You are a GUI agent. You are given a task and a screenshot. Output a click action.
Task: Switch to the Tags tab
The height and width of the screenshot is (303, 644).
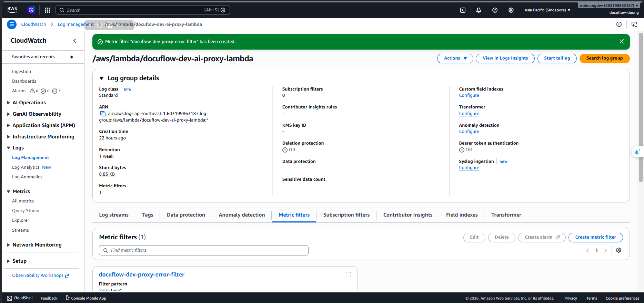tap(148, 215)
